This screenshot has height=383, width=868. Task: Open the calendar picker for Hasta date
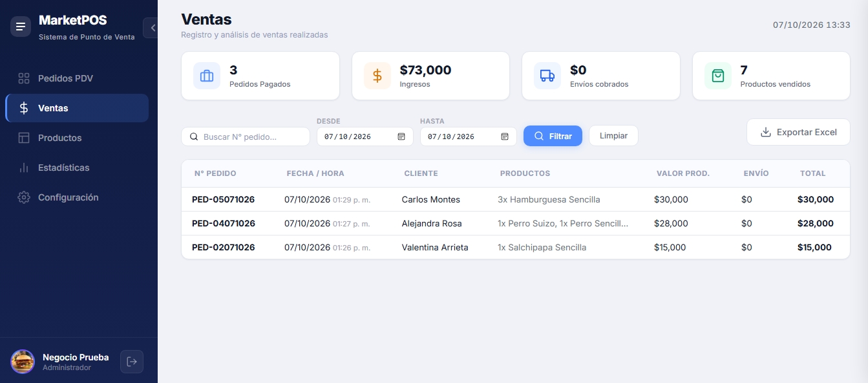(x=505, y=137)
